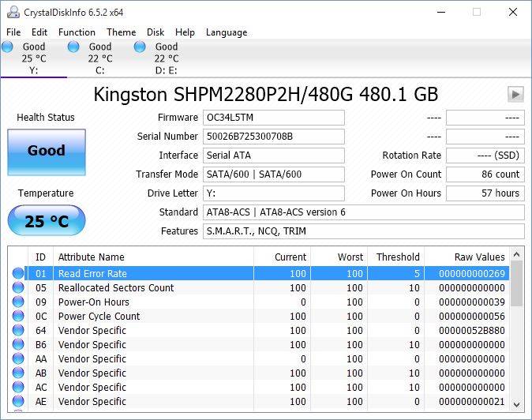Click status orb of Power-On Hours attribute row
Image resolution: width=532 pixels, height=420 pixels.
(x=18, y=302)
